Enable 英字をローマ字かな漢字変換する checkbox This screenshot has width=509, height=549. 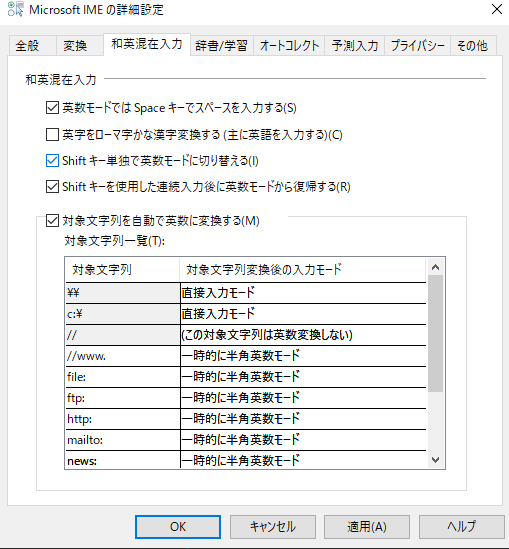point(52,134)
